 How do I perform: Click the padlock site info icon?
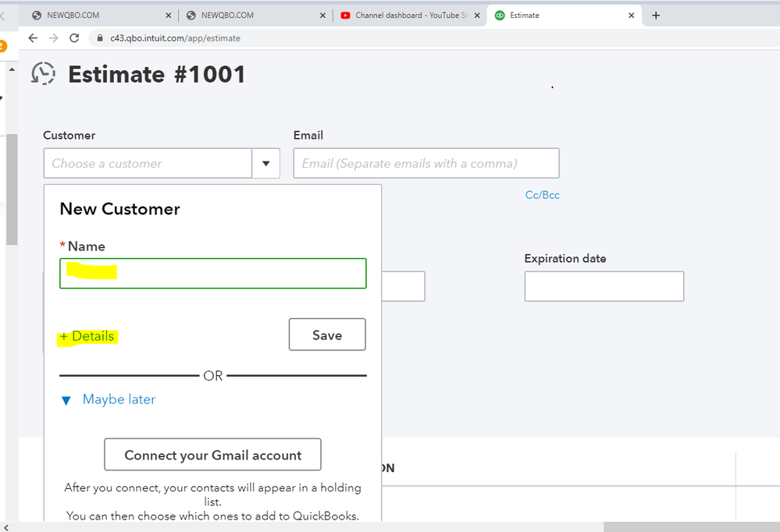click(x=99, y=38)
